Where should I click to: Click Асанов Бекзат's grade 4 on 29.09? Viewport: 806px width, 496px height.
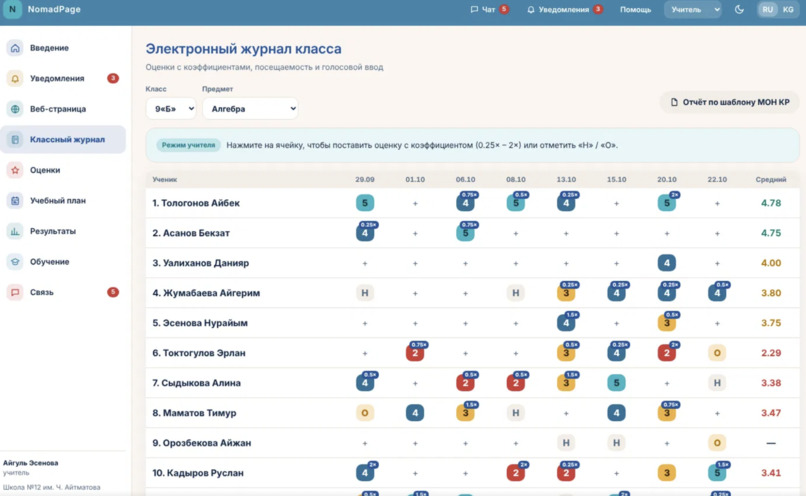(x=365, y=232)
